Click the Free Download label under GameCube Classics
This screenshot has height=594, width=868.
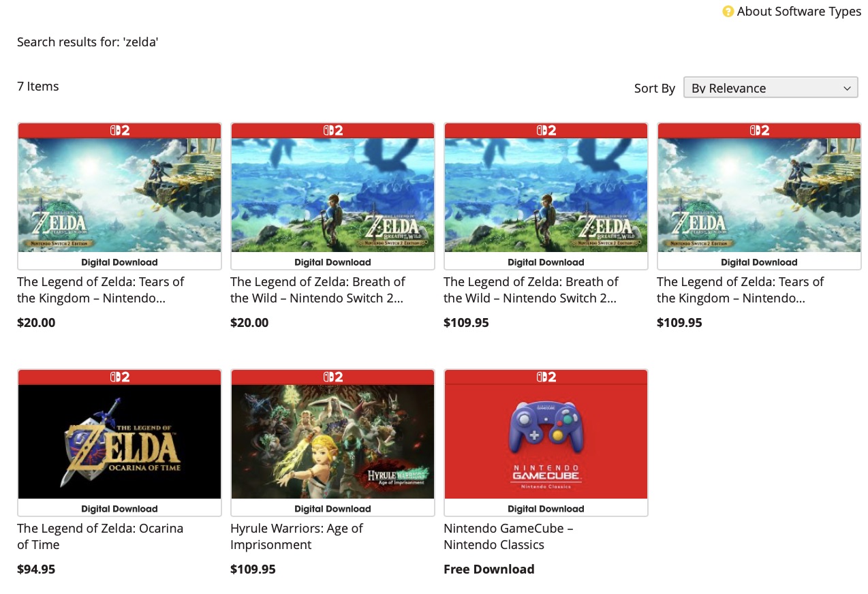[489, 569]
